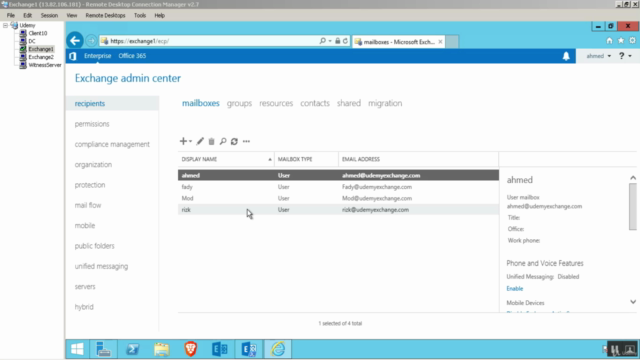Click the address bar lock icon
The width and height of the screenshot is (640, 360).
coord(338,41)
